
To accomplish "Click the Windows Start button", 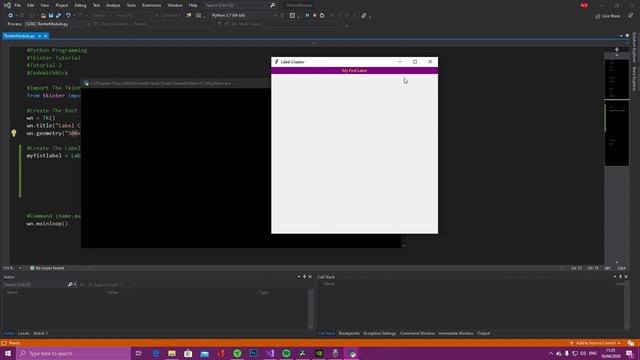I will [x=8, y=353].
